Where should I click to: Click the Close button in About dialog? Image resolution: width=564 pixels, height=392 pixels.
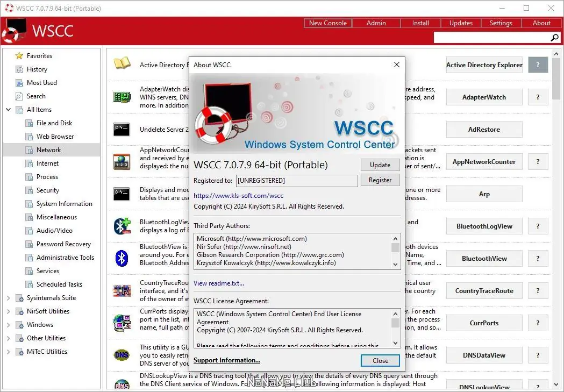click(x=380, y=360)
